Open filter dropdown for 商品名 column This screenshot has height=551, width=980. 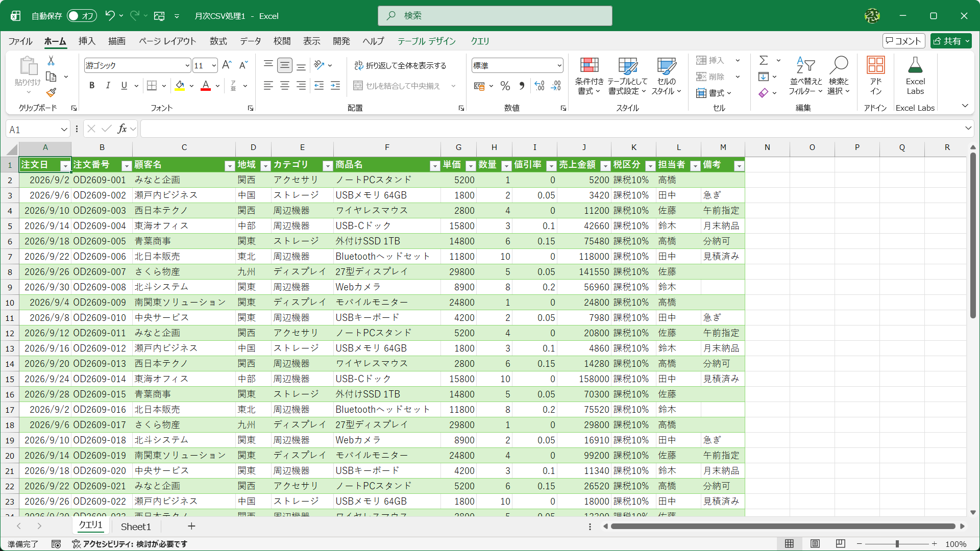434,166
